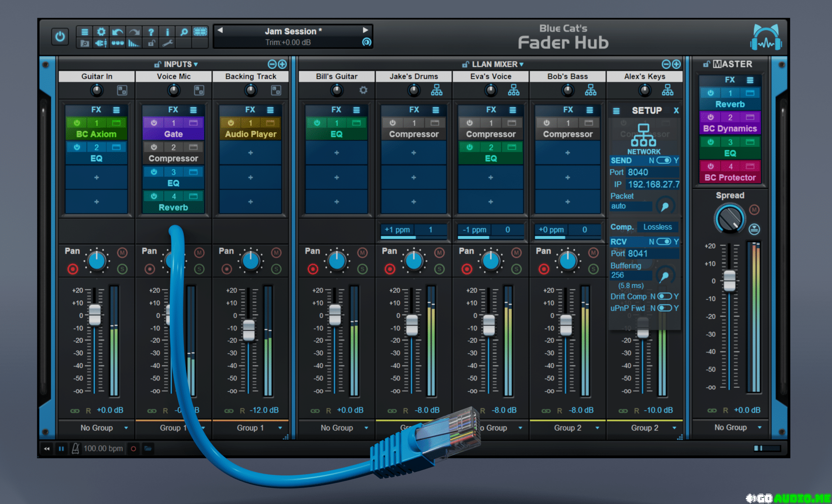This screenshot has width=832, height=504.
Task: Mute the Bob's Bass channel
Action: pos(593,252)
